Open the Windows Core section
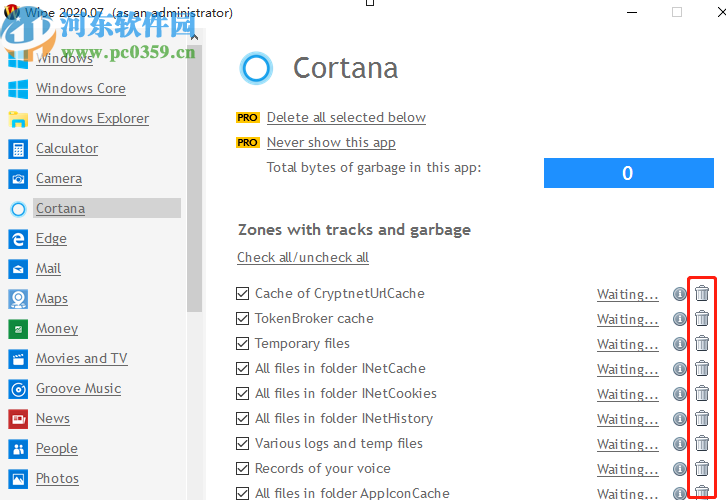This screenshot has width=726, height=500. [81, 88]
